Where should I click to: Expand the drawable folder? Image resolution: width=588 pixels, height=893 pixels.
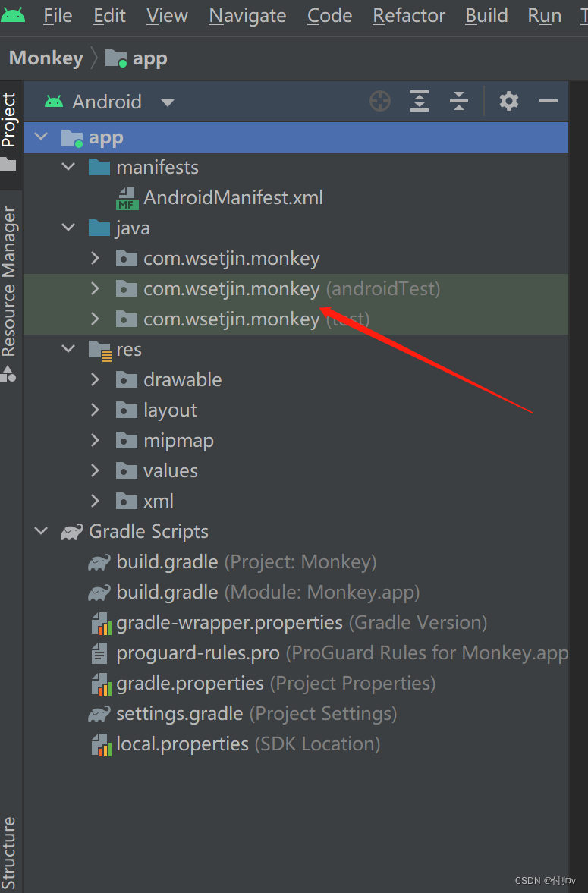click(95, 380)
